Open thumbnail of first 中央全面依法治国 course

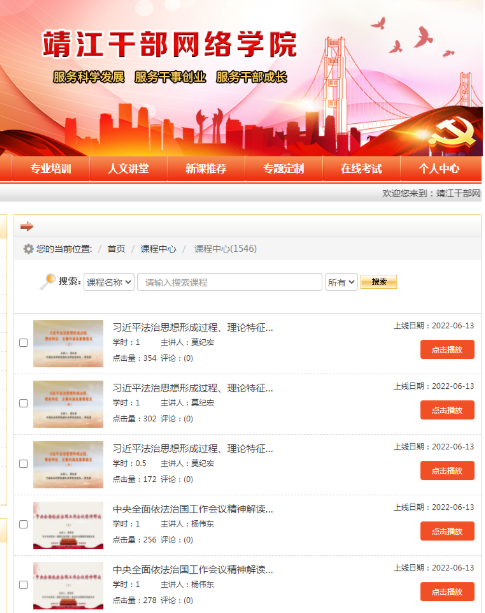(68, 525)
